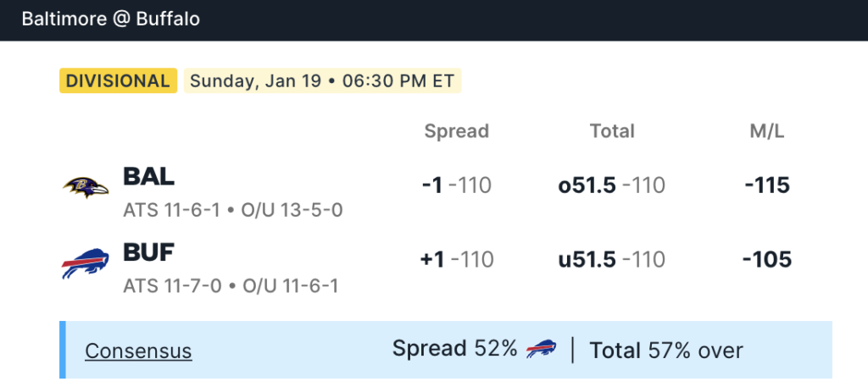
Task: Pick the under 51.5 total
Action: pos(611,260)
